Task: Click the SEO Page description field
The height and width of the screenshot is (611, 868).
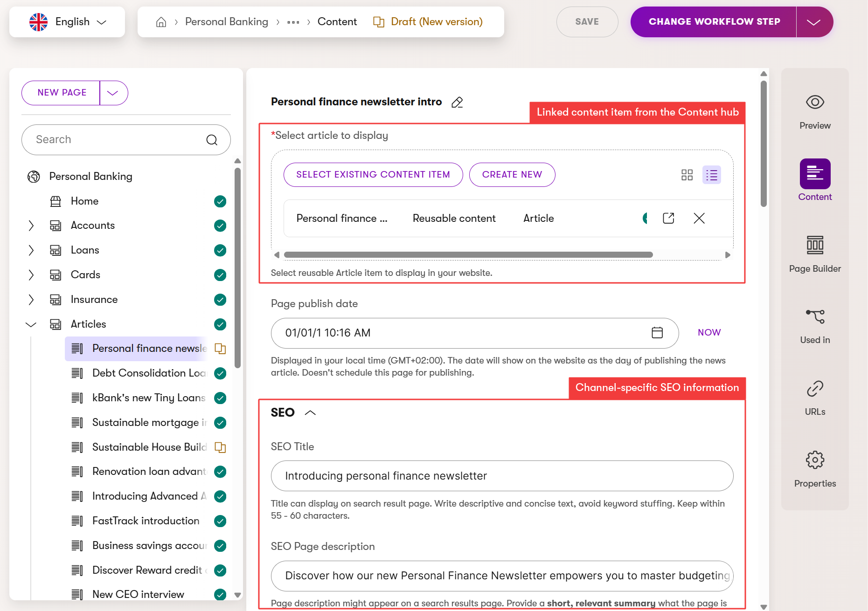Action: (x=502, y=576)
